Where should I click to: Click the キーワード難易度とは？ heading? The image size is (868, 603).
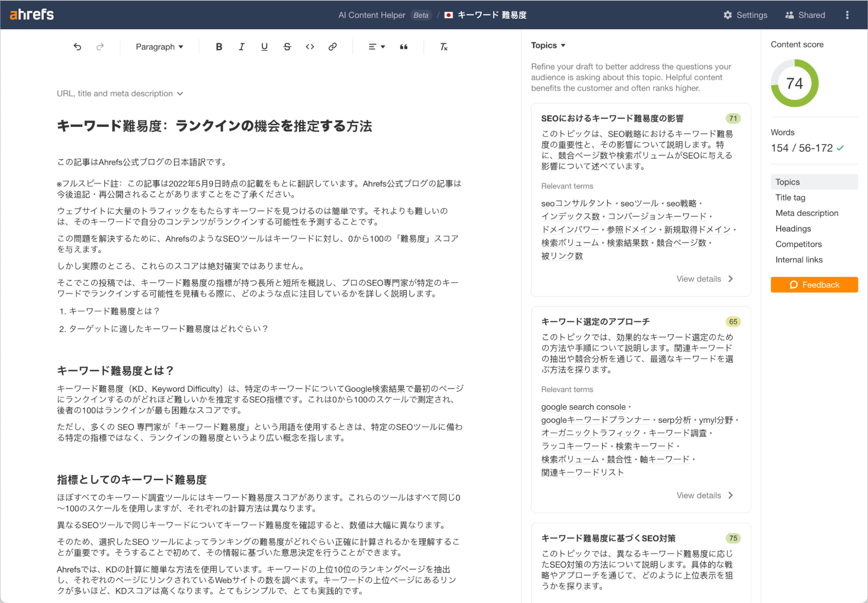[x=116, y=371]
